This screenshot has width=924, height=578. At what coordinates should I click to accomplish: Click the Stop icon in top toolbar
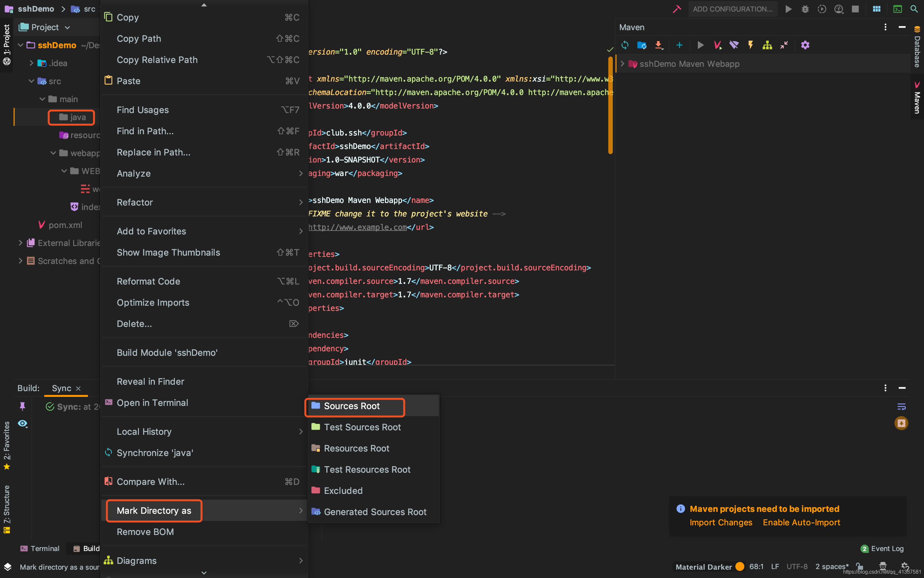coord(855,9)
